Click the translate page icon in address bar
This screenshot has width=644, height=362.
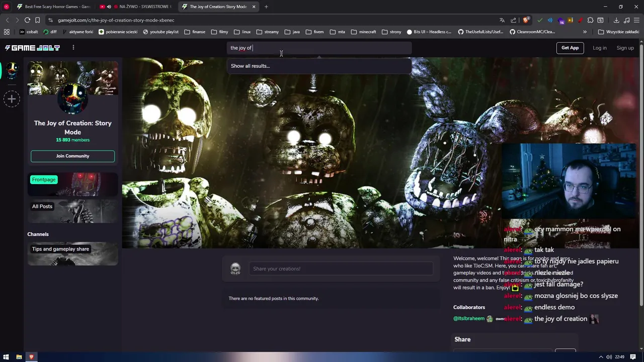coord(502,20)
